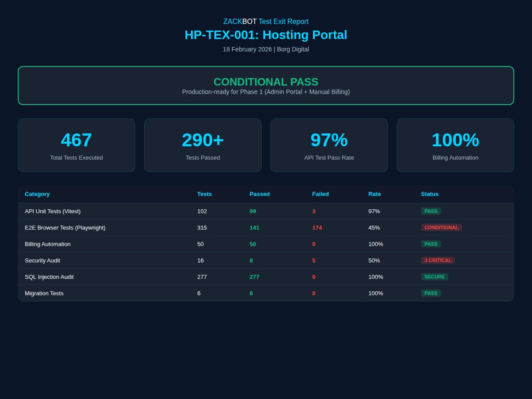Select the Total Tests Executed stat card
Viewport: 532px width, 399px height.
pyautogui.click(x=76, y=145)
